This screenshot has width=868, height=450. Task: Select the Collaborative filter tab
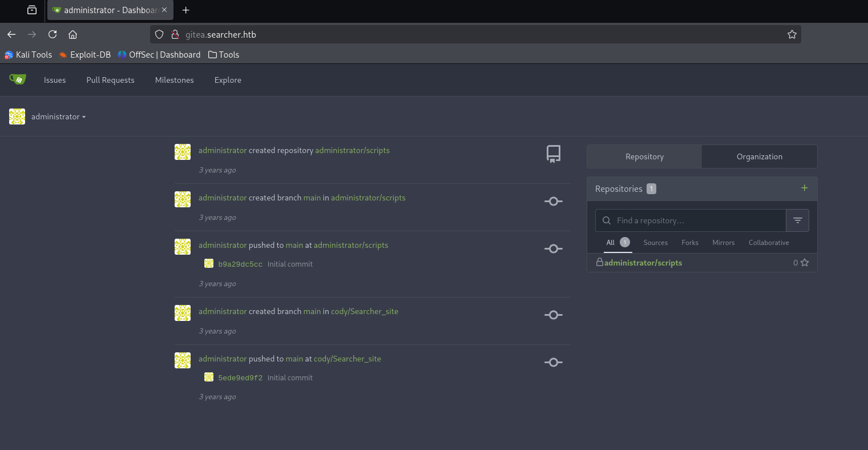tap(768, 243)
